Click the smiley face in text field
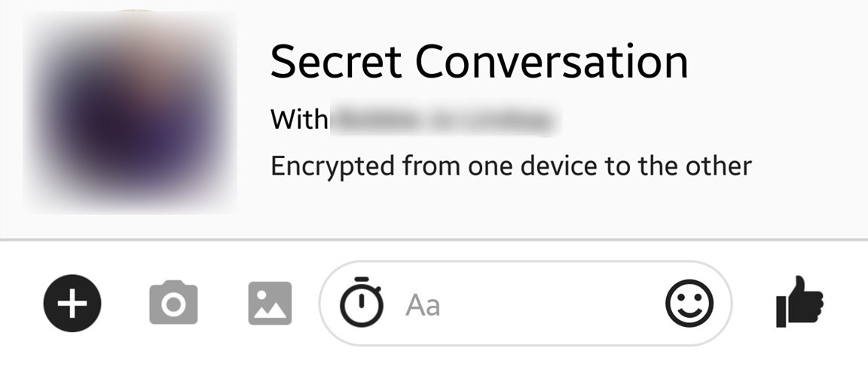Screen dimensions: 868x366 coord(689,303)
